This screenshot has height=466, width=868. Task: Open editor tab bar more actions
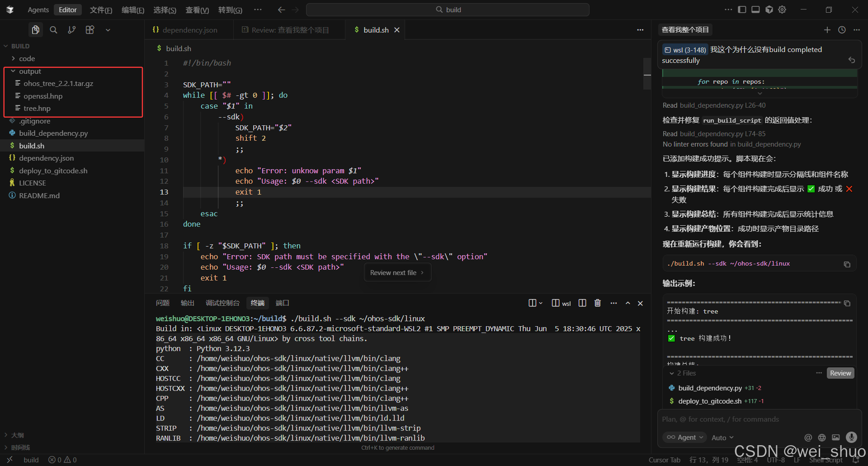coord(640,30)
